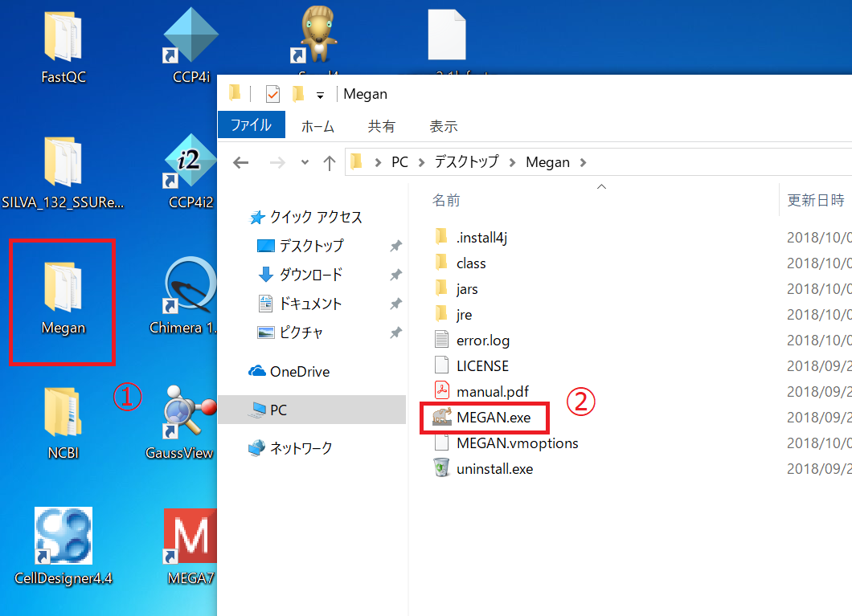The height and width of the screenshot is (616, 852).
Task: Select クイック アクセス in navigation pane
Action: (x=305, y=217)
